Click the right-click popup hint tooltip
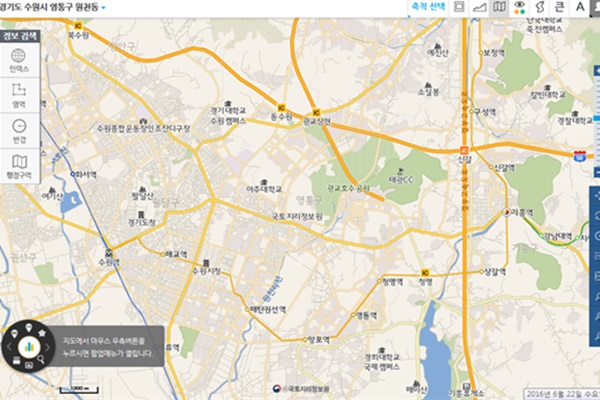The image size is (600, 400). (x=108, y=346)
